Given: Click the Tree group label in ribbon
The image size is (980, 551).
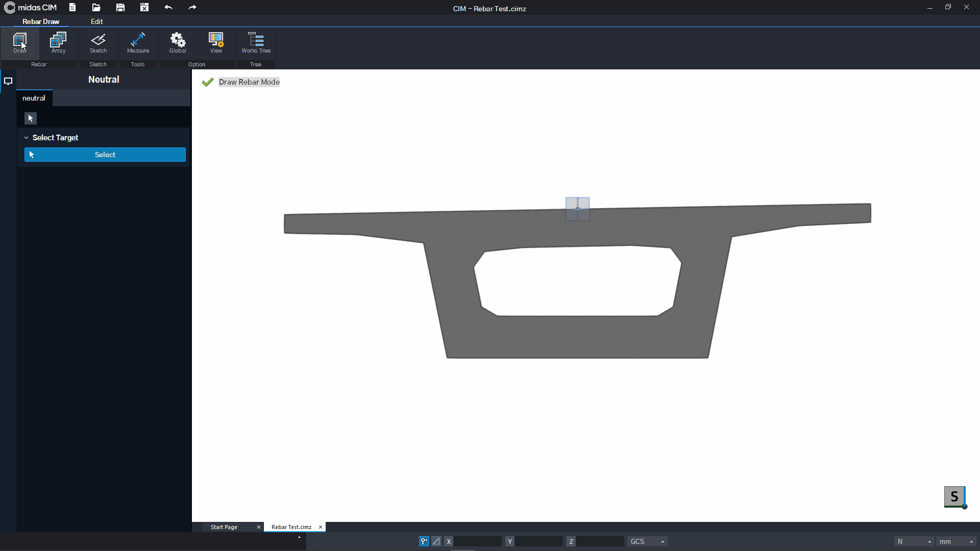Looking at the screenshot, I should coord(256,64).
